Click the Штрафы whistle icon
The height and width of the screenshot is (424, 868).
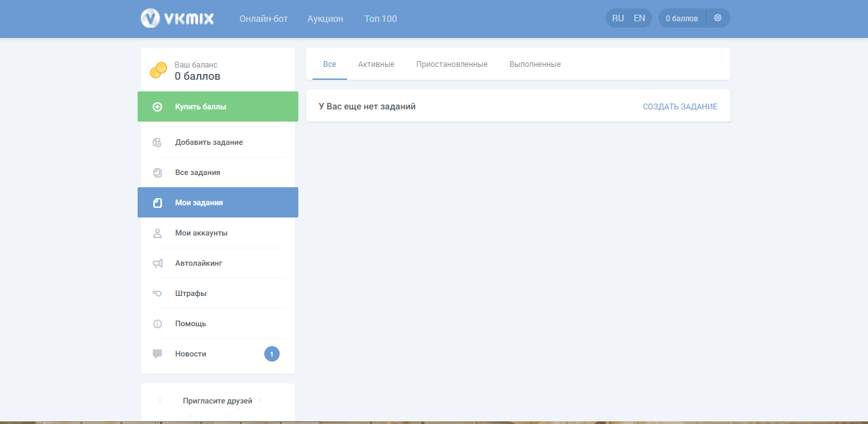[x=158, y=293]
